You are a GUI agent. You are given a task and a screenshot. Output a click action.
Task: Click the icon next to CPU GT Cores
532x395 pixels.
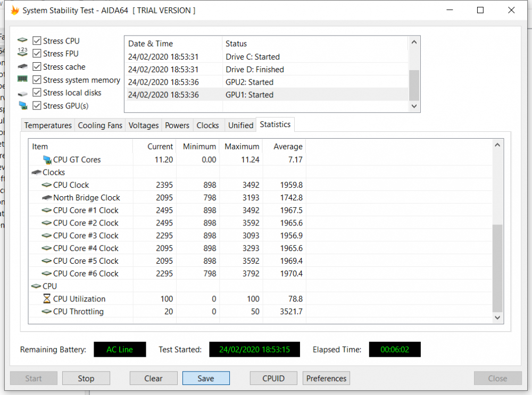[x=47, y=159]
